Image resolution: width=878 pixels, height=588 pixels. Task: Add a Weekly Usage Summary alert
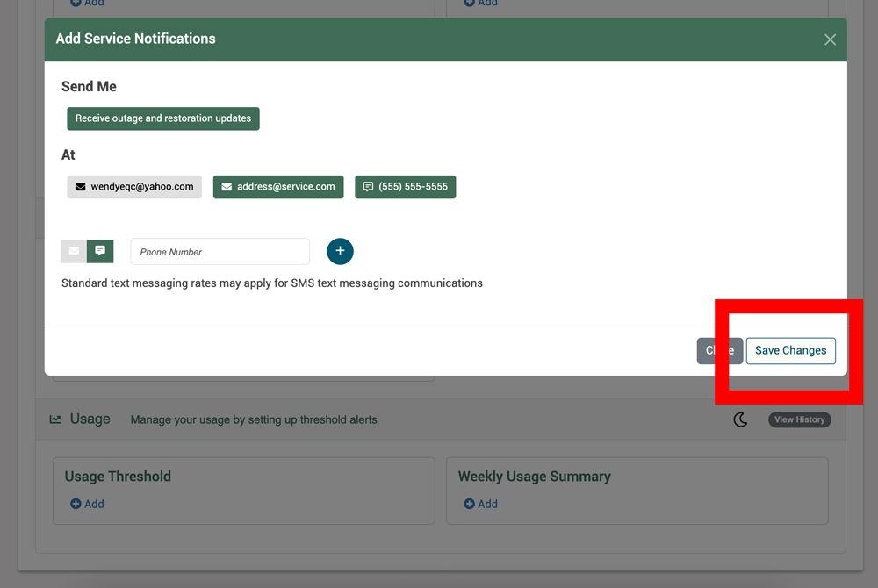coord(481,504)
